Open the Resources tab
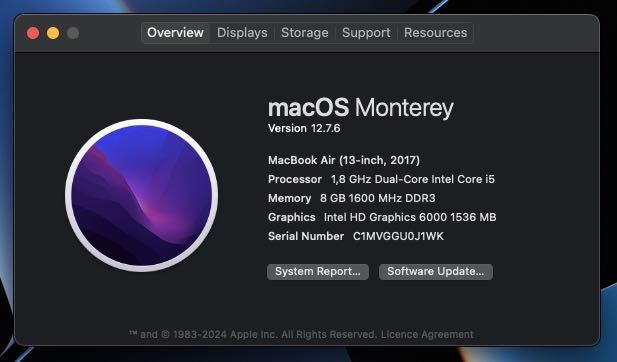This screenshot has width=617, height=362. [x=435, y=33]
